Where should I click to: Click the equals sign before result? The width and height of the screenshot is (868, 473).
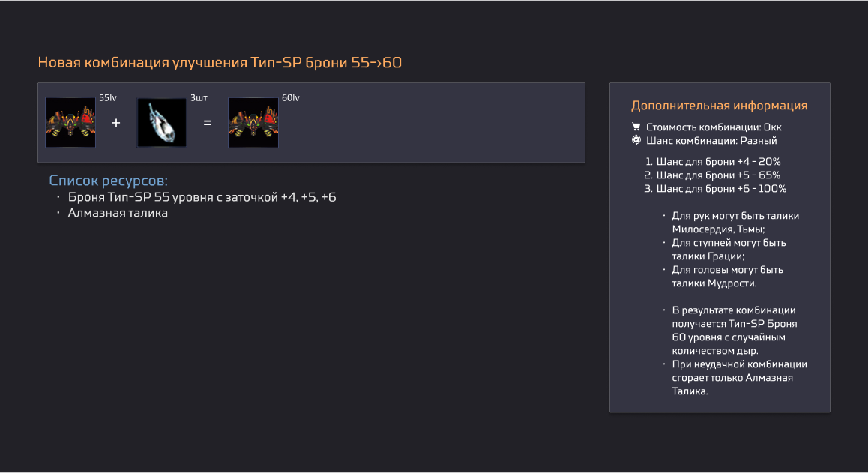208,123
